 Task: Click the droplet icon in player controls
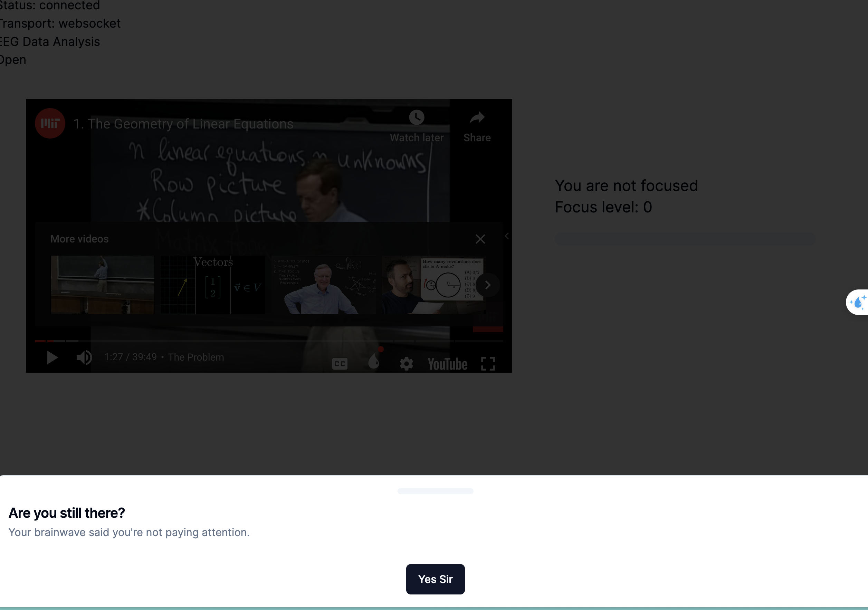click(373, 361)
